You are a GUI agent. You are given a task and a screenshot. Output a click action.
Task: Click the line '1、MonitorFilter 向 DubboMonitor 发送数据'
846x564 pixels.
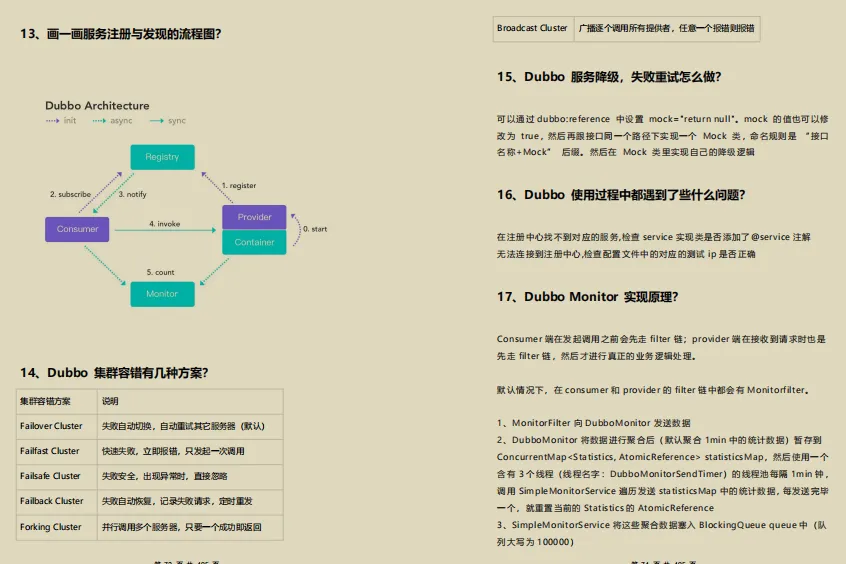pos(593,423)
